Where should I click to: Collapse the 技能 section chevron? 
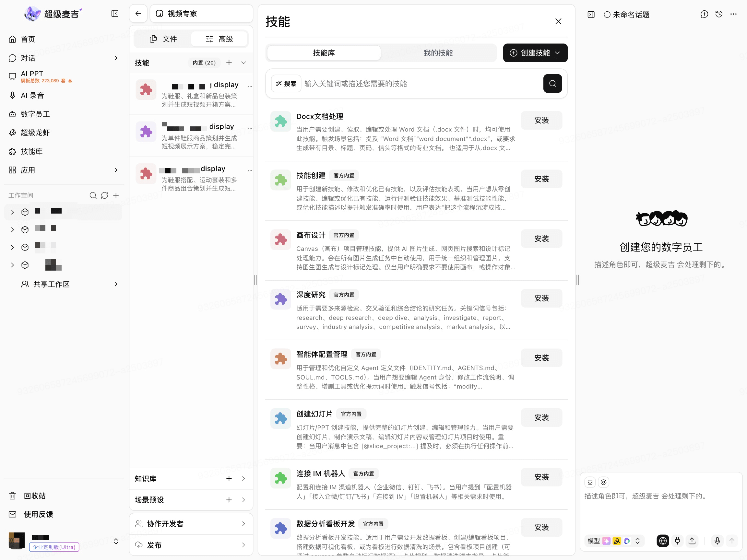pyautogui.click(x=243, y=63)
